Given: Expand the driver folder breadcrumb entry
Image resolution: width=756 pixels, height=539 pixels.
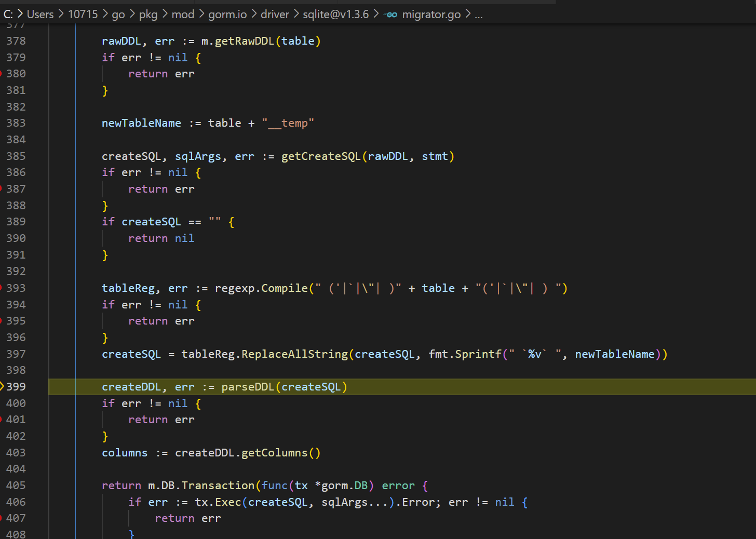Looking at the screenshot, I should click(275, 14).
